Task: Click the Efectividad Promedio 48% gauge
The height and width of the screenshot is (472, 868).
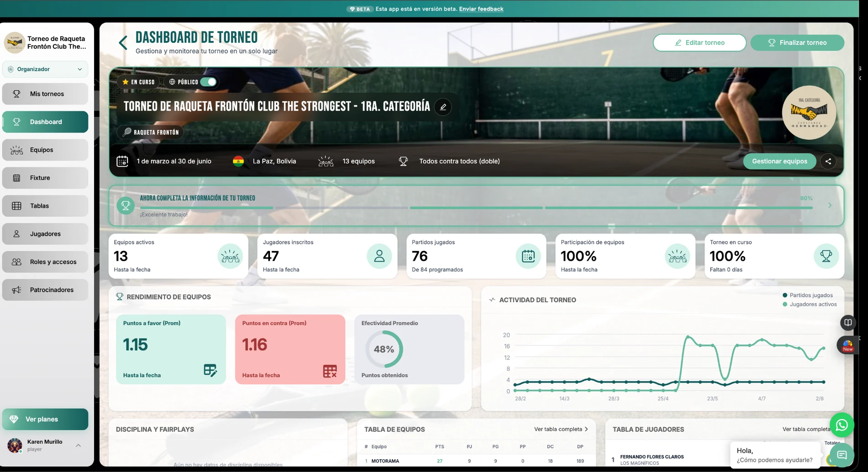Action: point(384,349)
